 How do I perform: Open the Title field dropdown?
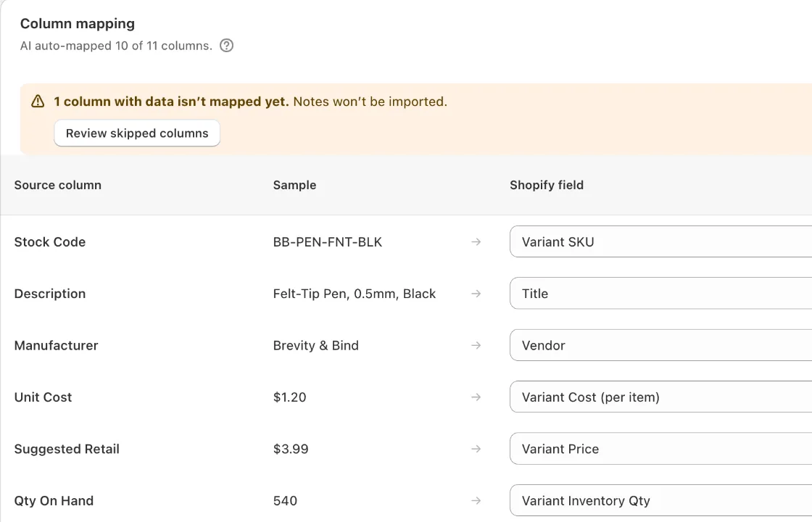pos(660,294)
